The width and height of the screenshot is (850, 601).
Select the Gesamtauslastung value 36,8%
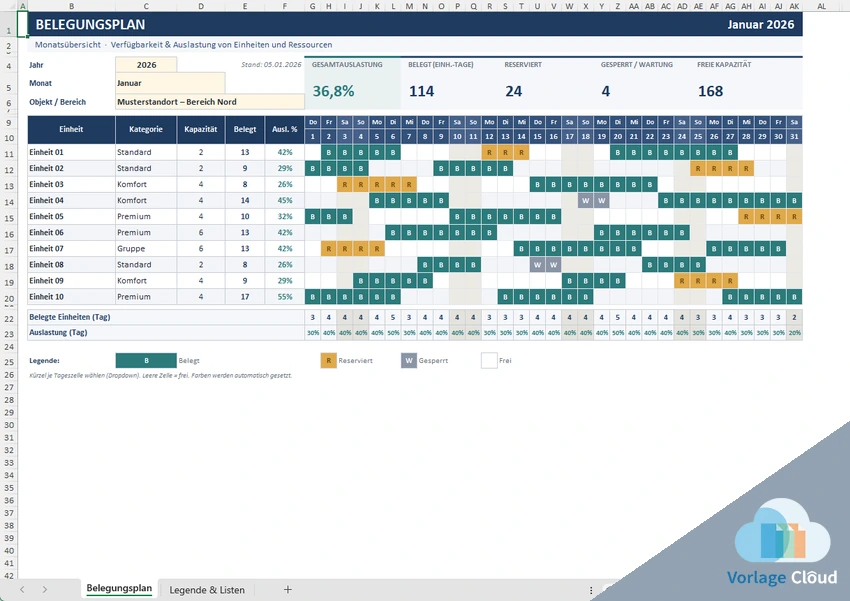click(x=333, y=91)
